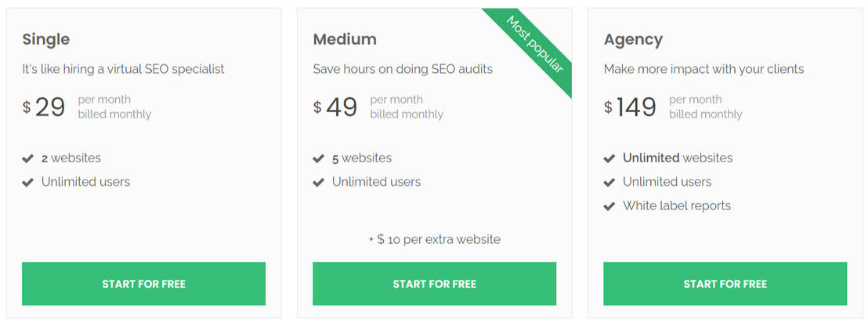Click checkmark beside Agency plan's Unlimited users
This screenshot has height=323, width=868.
609,182
